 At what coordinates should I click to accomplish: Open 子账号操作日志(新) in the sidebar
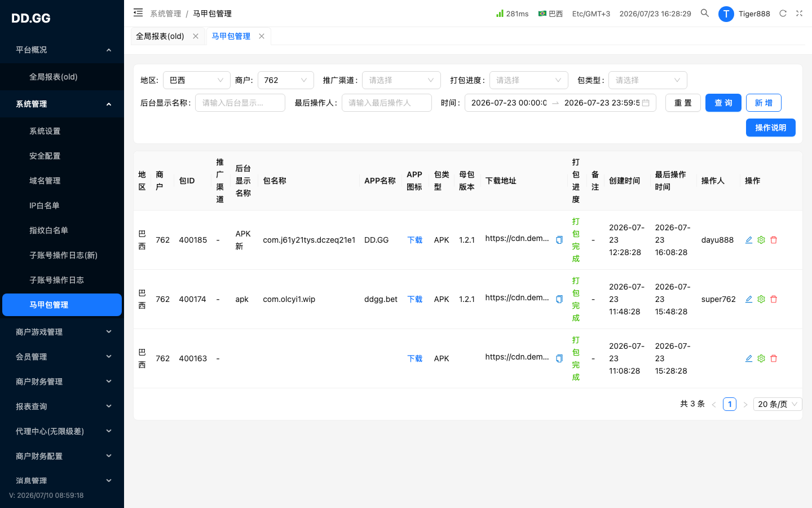pyautogui.click(x=62, y=255)
